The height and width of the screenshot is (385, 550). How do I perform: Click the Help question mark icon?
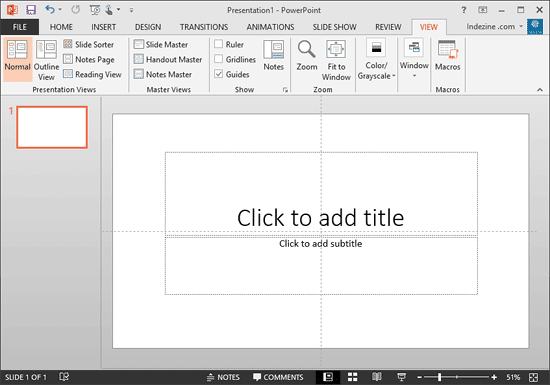(464, 10)
